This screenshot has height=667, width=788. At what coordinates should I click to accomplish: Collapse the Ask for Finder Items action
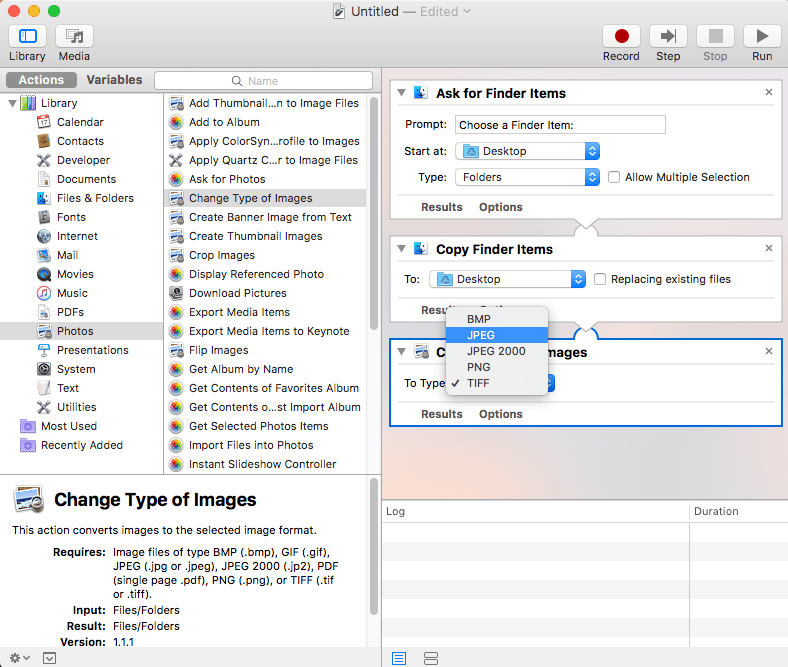coord(402,93)
